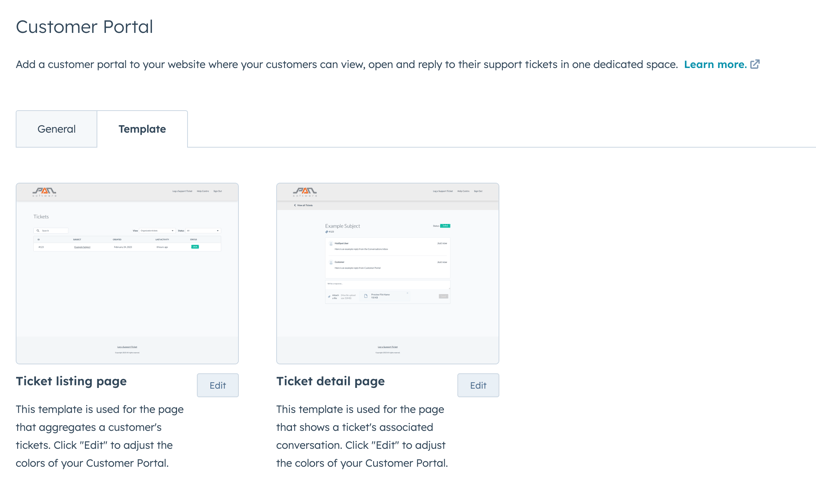Click the external link icon beside Learn more

[755, 65]
